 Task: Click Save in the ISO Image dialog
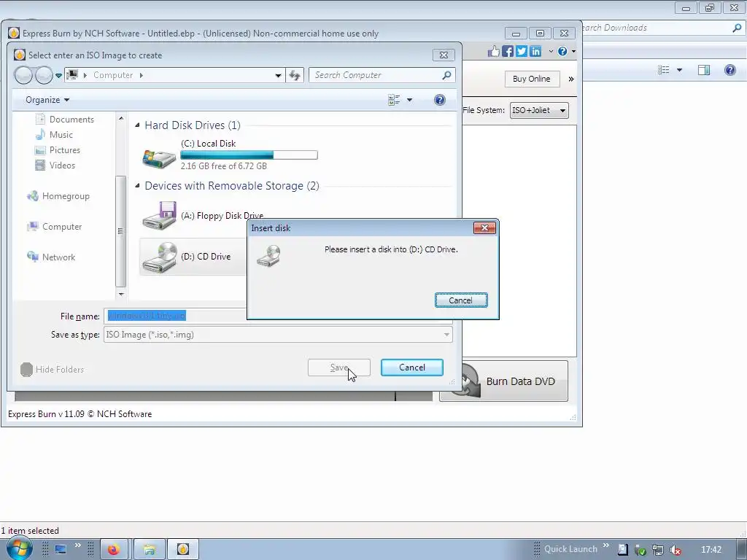click(338, 367)
